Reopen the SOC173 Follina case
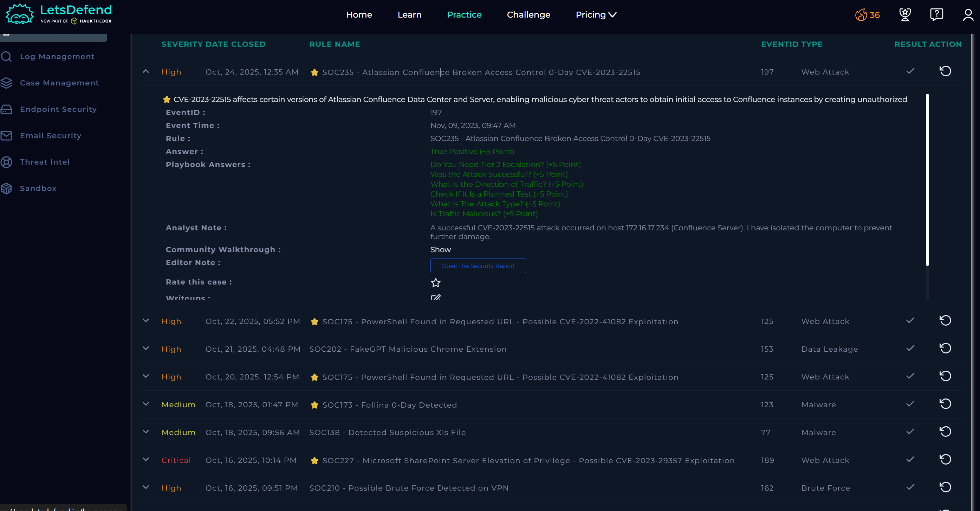The width and height of the screenshot is (980, 511). [x=945, y=404]
